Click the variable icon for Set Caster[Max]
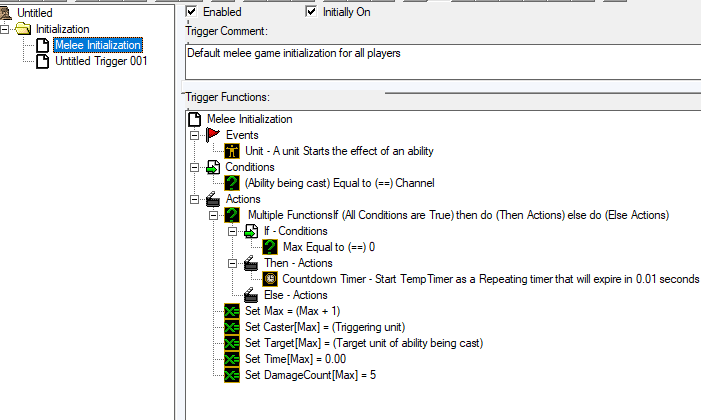This screenshot has width=701, height=420. click(x=232, y=327)
